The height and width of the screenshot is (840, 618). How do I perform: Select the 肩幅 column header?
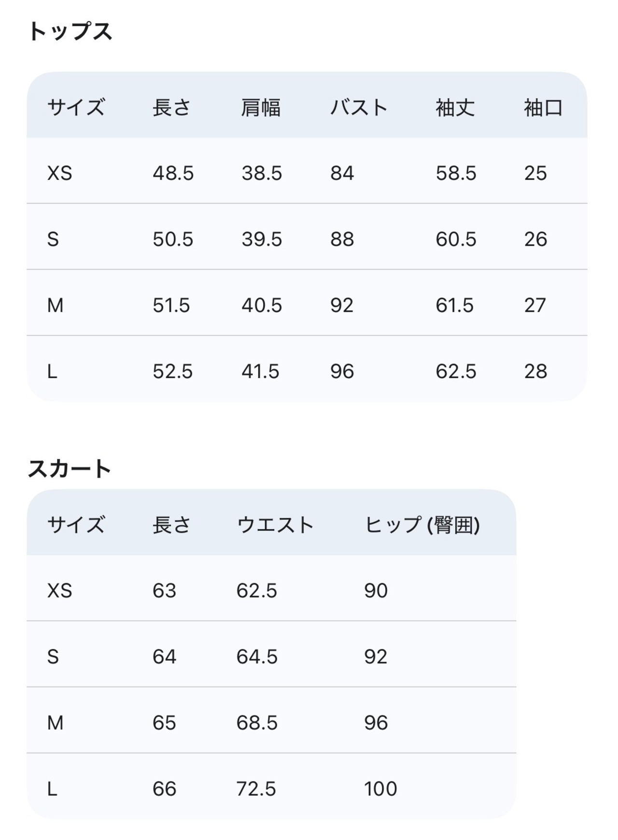(x=261, y=107)
